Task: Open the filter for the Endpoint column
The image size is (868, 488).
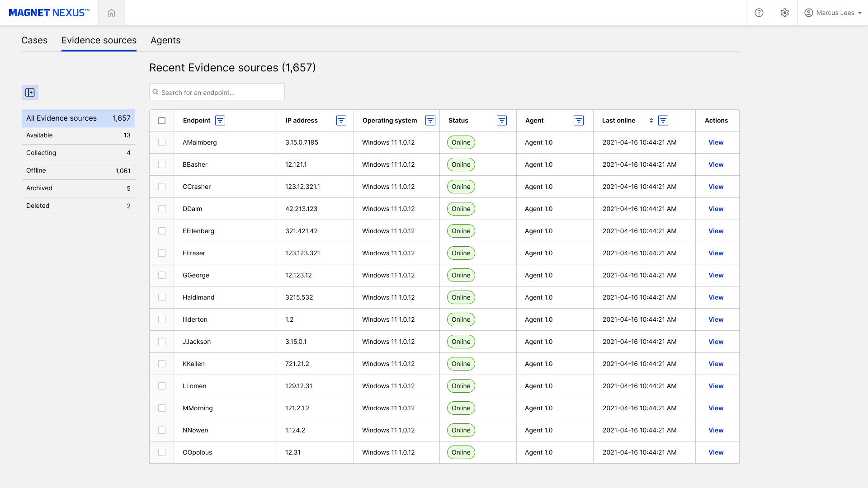Action: click(220, 120)
